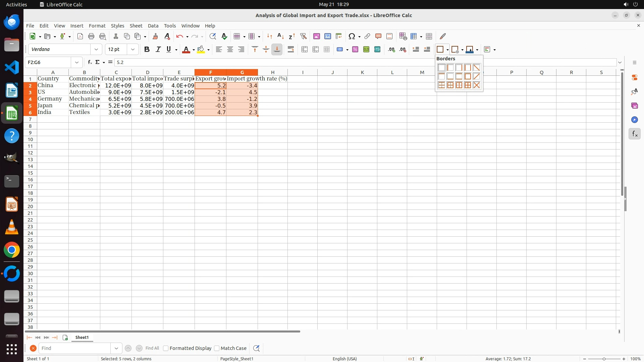Apply the yellow background color swatch
644x362 pixels.
tap(201, 50)
